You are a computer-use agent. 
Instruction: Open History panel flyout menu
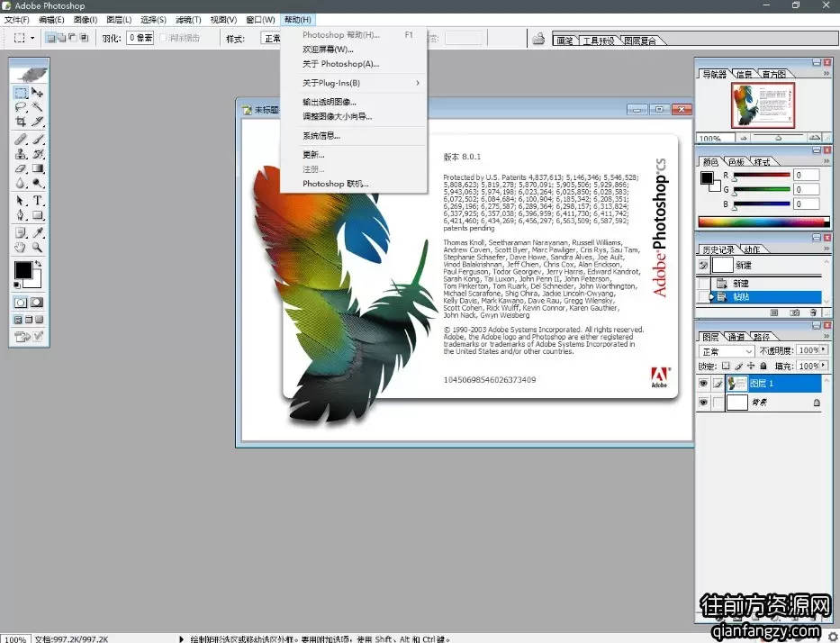[x=826, y=249]
